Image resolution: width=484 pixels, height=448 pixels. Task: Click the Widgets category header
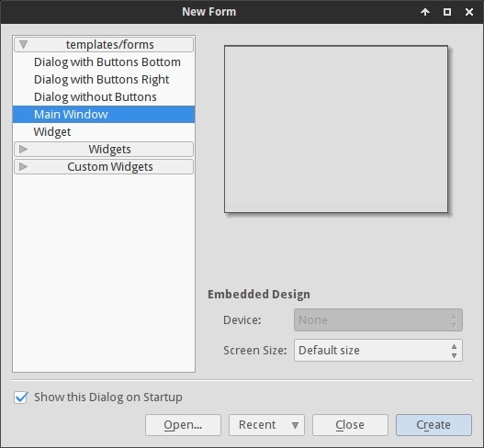coord(104,150)
